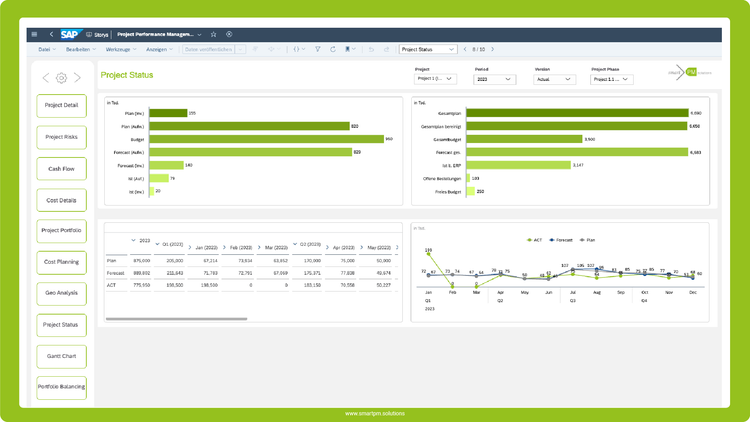Open Project Risks page
Screen dimensions: 750x422
point(61,137)
